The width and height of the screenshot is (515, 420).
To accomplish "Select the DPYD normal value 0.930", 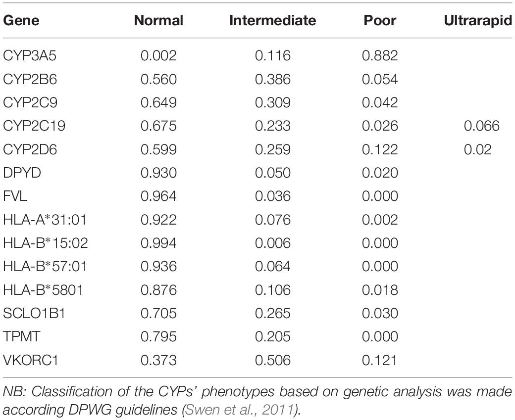I will (x=158, y=173).
